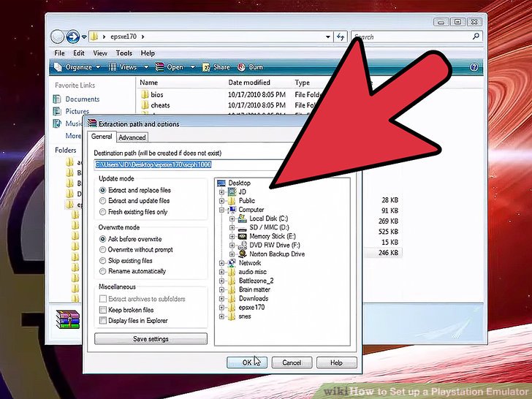Expand Local Disk (C:) node

pyautogui.click(x=232, y=218)
